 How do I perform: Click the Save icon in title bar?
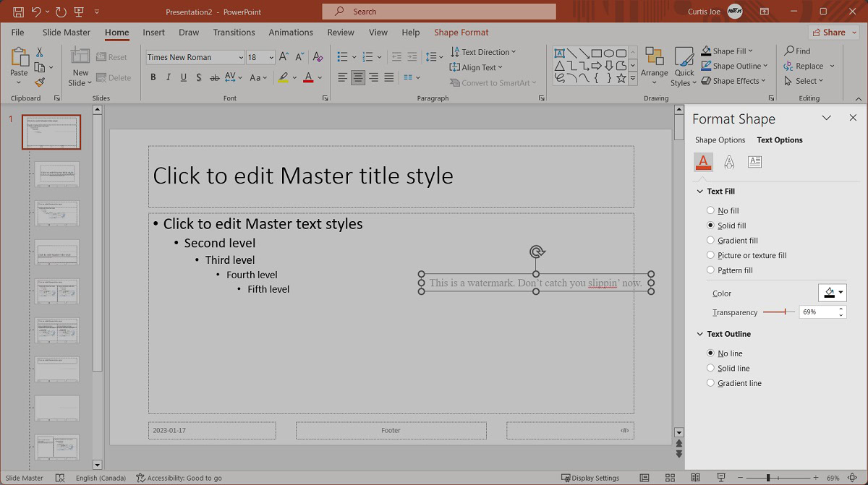click(x=18, y=12)
